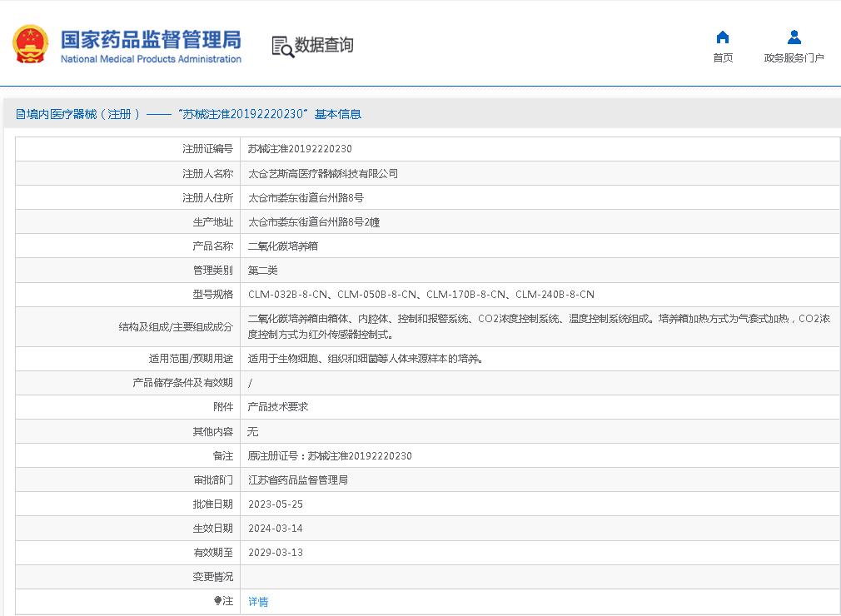
Task: Click the 数据查询 heading text
Action: click(324, 45)
